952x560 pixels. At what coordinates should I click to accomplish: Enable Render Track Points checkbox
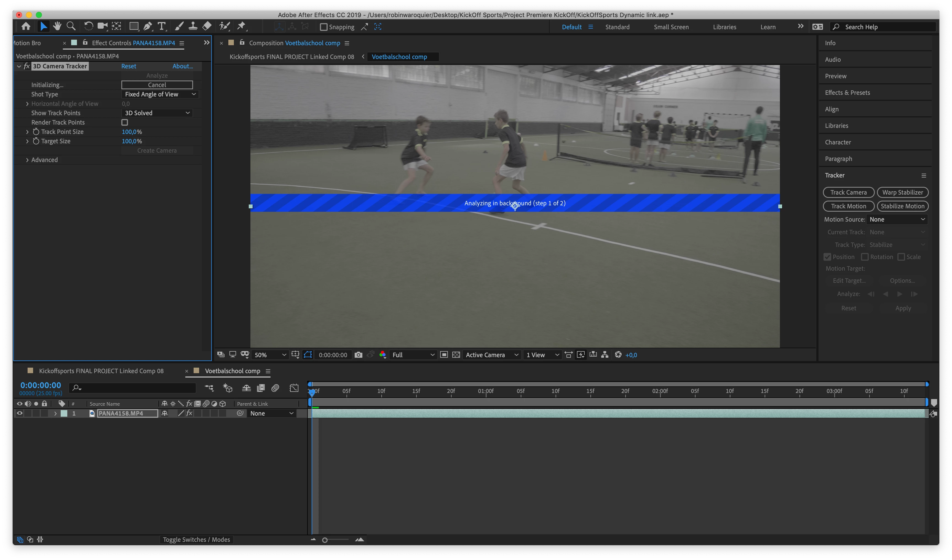[125, 122]
